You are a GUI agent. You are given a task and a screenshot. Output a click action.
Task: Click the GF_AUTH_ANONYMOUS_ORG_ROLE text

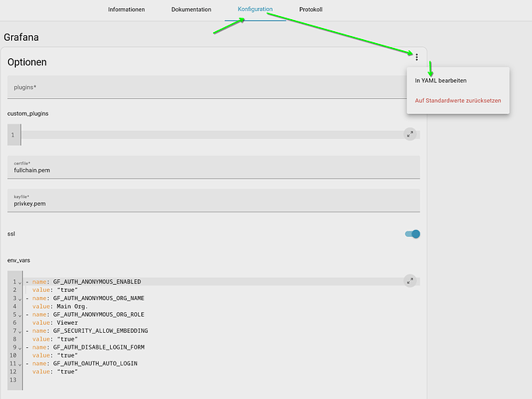click(x=98, y=314)
